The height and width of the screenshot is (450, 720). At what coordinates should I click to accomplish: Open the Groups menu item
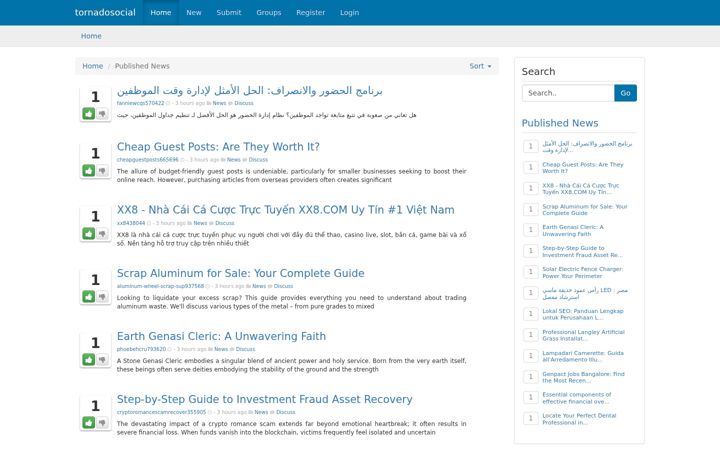(x=269, y=12)
